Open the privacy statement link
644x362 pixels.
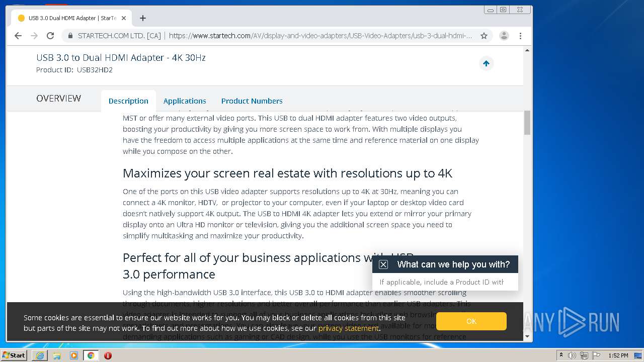click(348, 328)
